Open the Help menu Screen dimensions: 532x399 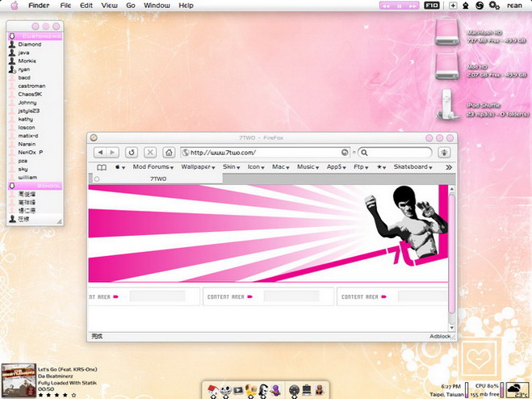pos(186,6)
